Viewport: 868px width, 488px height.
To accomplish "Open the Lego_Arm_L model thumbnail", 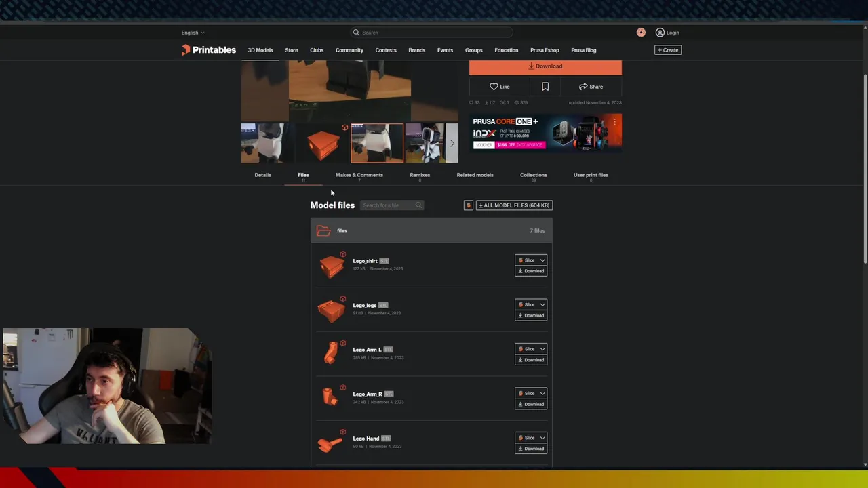I will click(331, 354).
